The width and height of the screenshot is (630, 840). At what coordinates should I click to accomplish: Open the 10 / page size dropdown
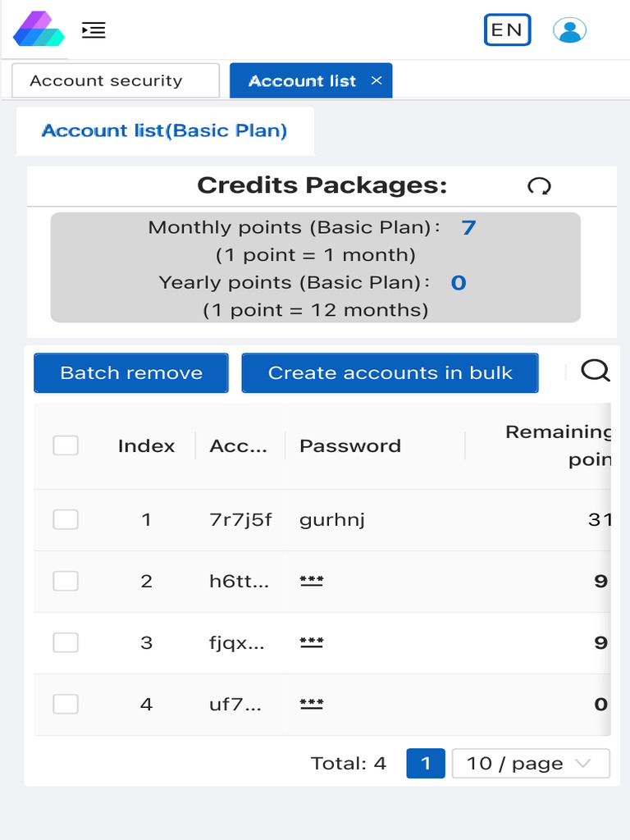[x=531, y=763]
